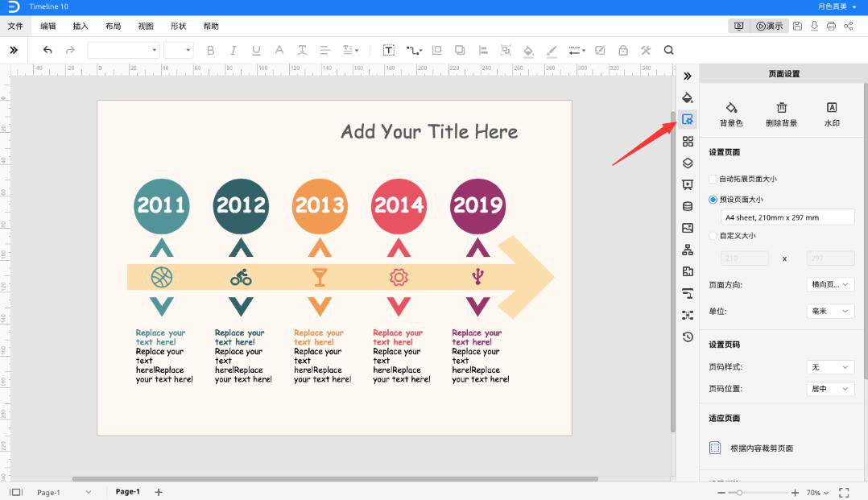Click the 演示 presentation button
Viewport: 868px width, 500px height.
(769, 26)
